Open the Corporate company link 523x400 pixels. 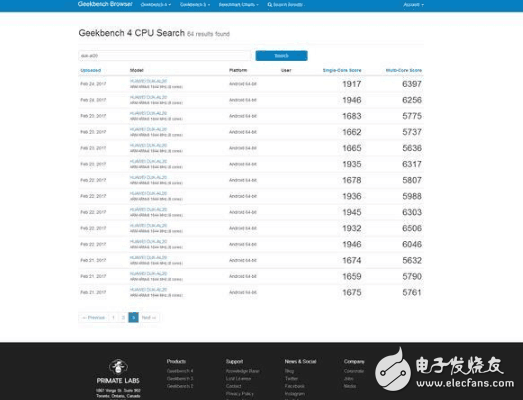click(354, 371)
